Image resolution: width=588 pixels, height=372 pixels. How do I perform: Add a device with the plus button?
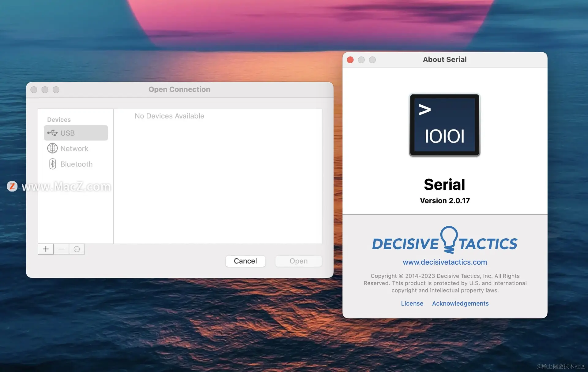pyautogui.click(x=46, y=249)
